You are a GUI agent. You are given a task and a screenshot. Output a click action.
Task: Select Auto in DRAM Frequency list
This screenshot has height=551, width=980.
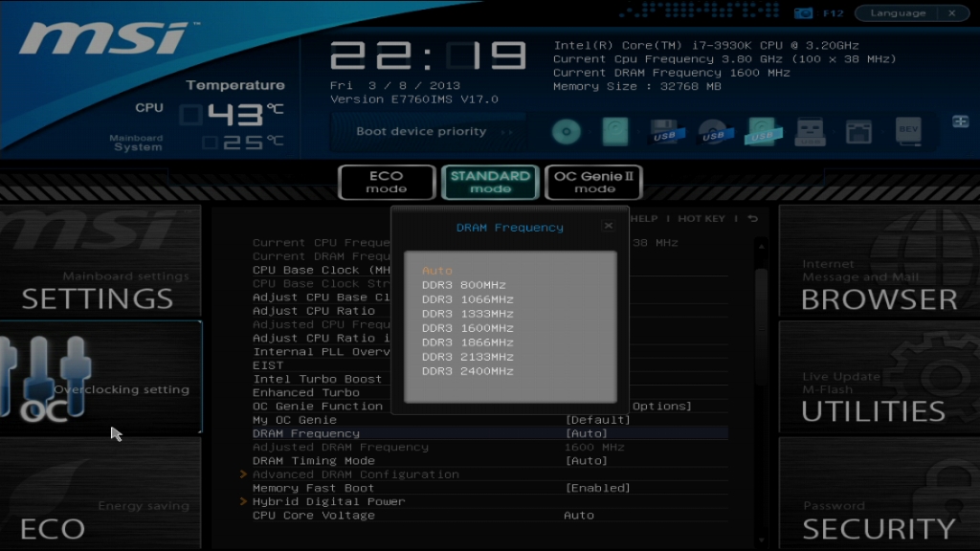(436, 271)
